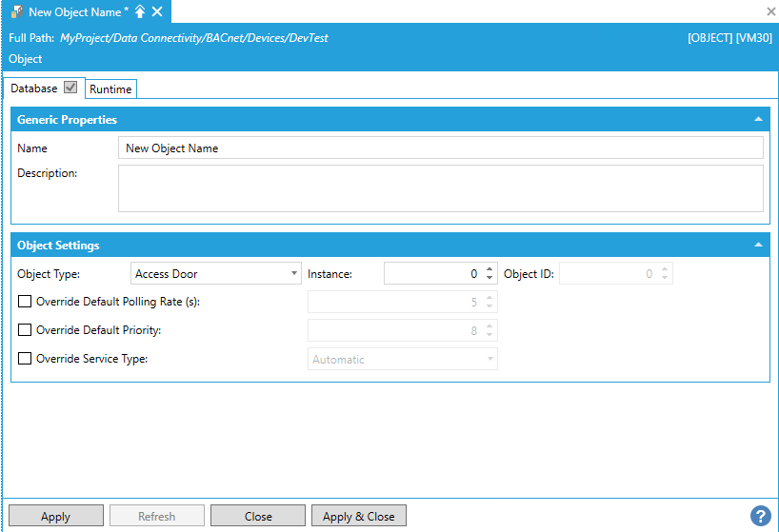This screenshot has height=532, width=779.
Task: Click the Apply & Close button
Action: (358, 516)
